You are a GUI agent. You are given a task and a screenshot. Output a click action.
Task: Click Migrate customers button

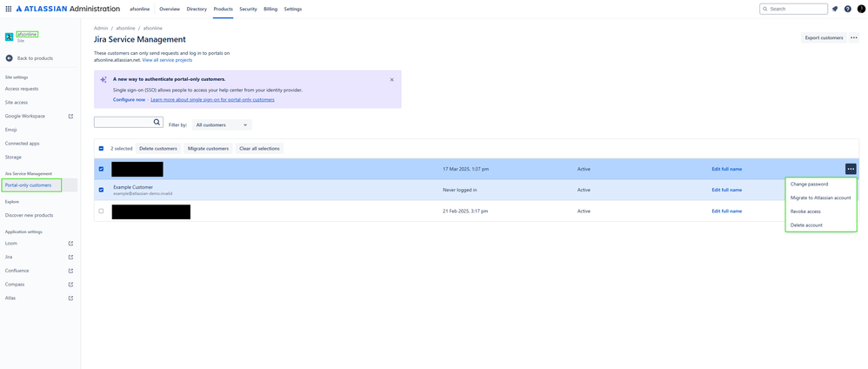(208, 149)
